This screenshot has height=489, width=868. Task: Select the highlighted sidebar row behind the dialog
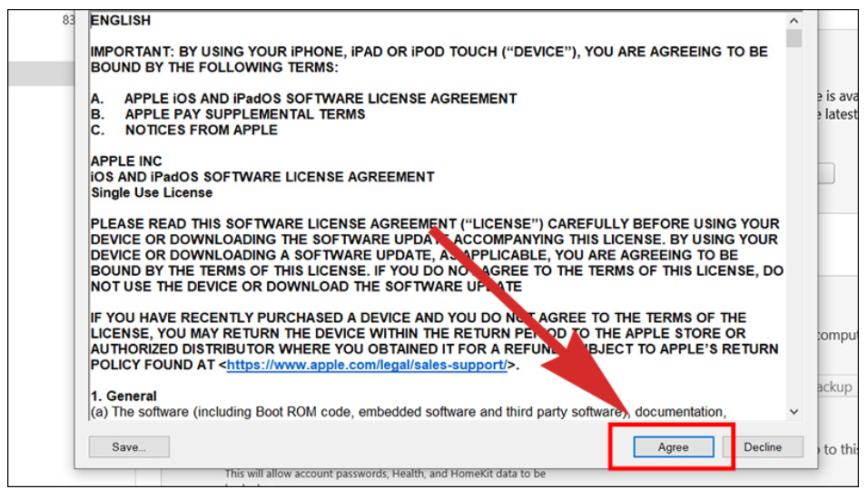[x=36, y=73]
